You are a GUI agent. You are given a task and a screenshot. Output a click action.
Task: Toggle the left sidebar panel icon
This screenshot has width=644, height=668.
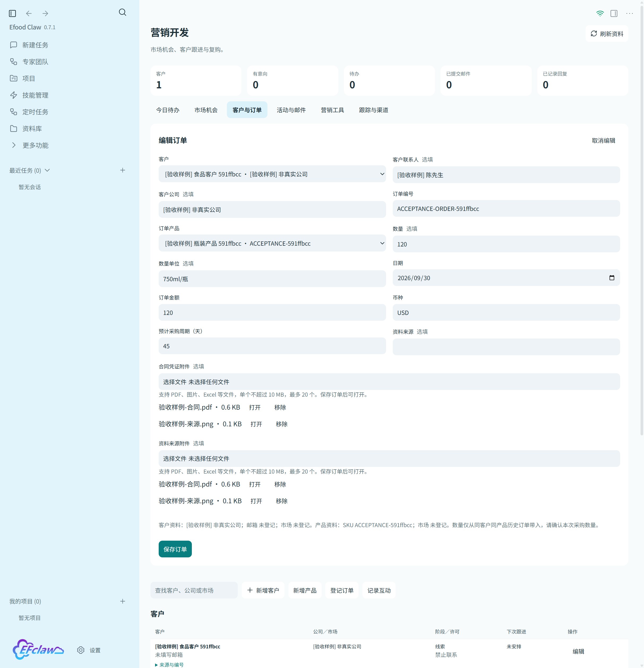pos(12,13)
